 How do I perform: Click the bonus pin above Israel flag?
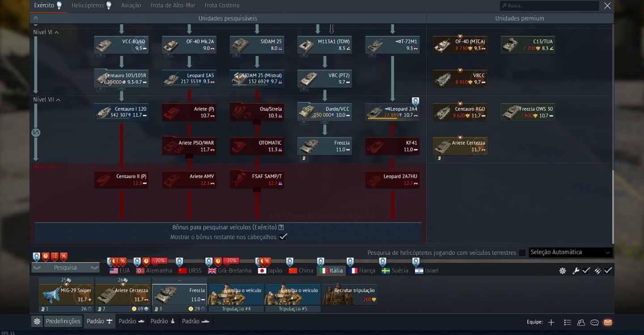[x=416, y=262]
